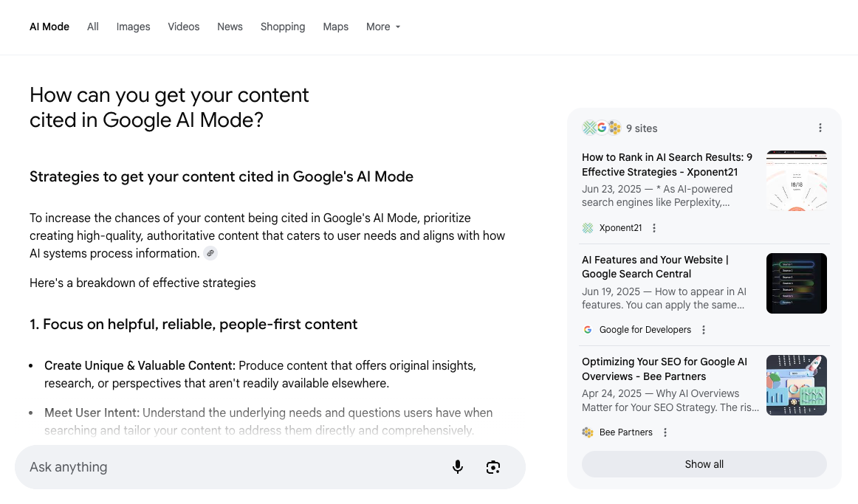Screen dimensions: 858x504
Task: Open 'AI Features and Your Website' result
Action: 655,267
